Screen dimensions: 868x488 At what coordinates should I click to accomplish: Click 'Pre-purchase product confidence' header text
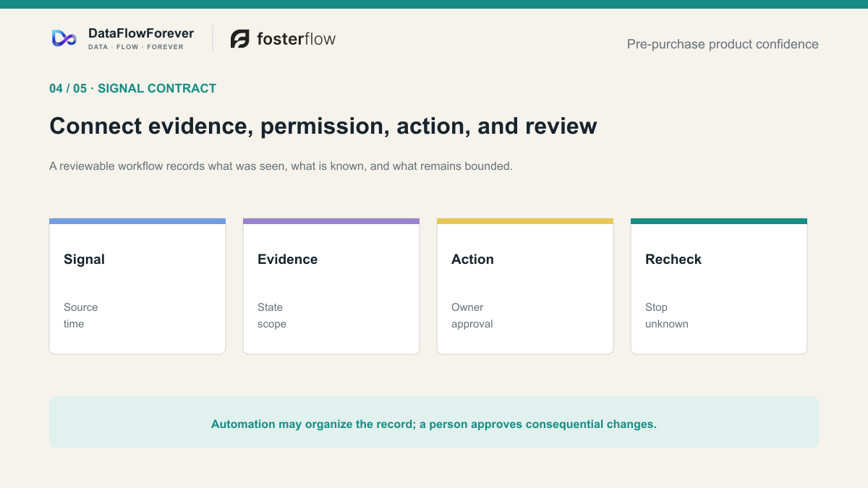723,44
